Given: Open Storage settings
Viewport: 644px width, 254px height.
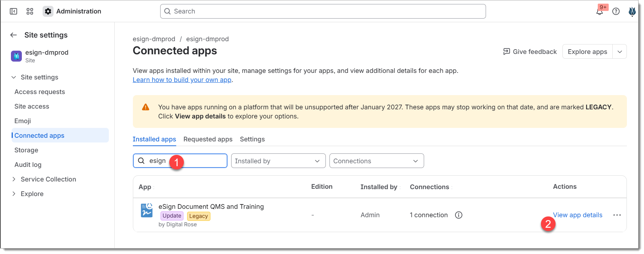Looking at the screenshot, I should coord(26,150).
